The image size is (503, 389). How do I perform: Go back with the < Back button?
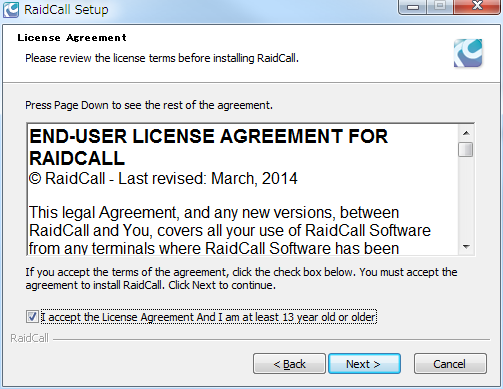point(289,364)
